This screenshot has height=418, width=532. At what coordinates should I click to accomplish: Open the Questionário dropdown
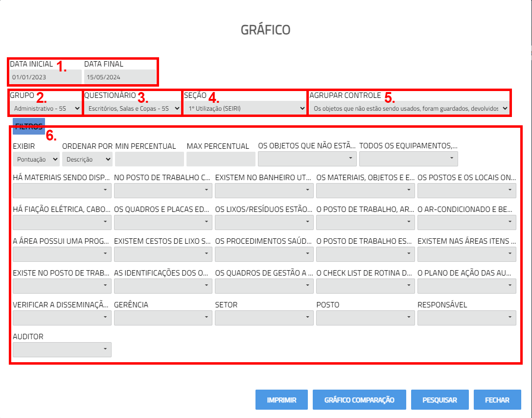tap(133, 108)
